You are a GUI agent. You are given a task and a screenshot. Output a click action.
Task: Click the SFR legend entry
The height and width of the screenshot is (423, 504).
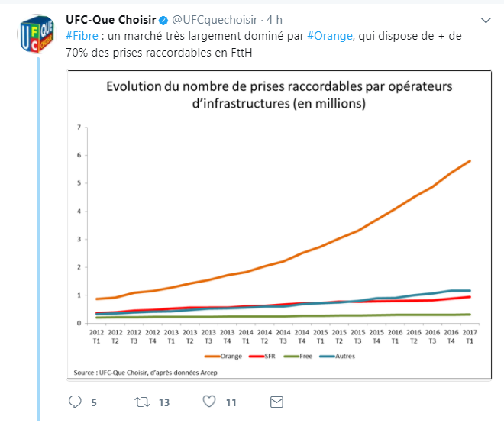(x=263, y=357)
